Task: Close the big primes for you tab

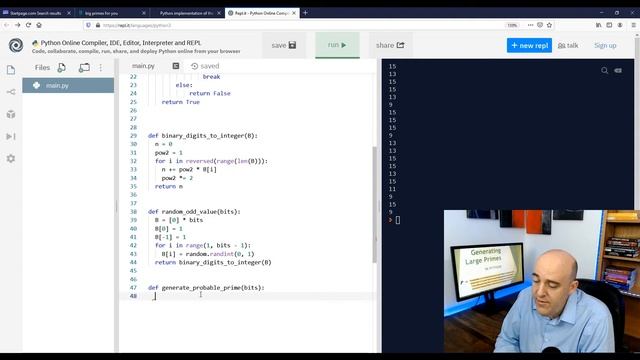Action: [144, 13]
